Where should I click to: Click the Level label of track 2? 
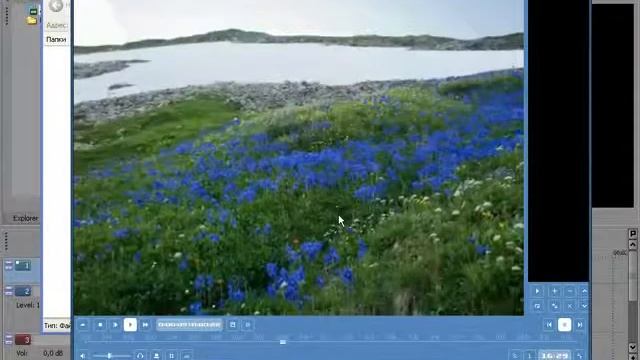tap(27, 305)
